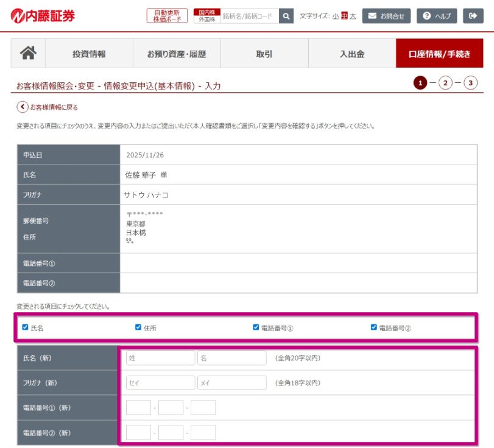The width and height of the screenshot is (494, 448).
Task: Set font size to 小
Action: pyautogui.click(x=336, y=16)
